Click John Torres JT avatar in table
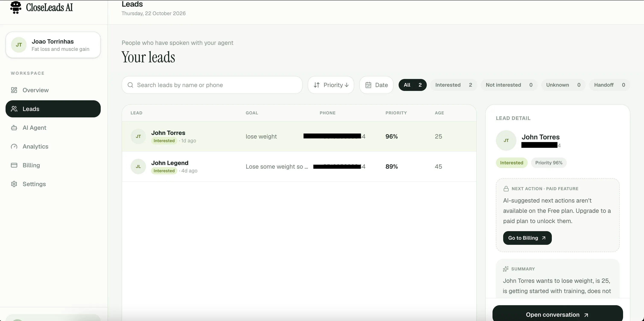 (138, 137)
